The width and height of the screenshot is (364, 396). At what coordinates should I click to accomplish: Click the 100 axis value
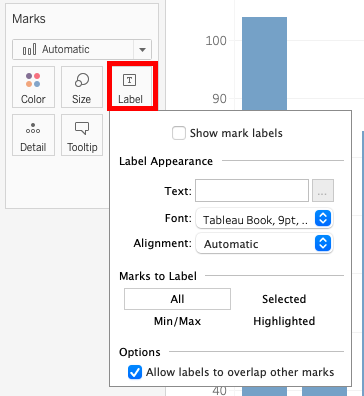click(216, 41)
